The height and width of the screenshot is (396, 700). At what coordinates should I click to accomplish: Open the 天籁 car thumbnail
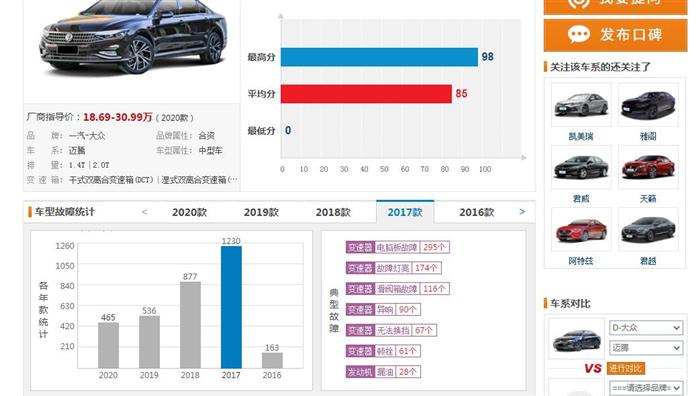(648, 167)
